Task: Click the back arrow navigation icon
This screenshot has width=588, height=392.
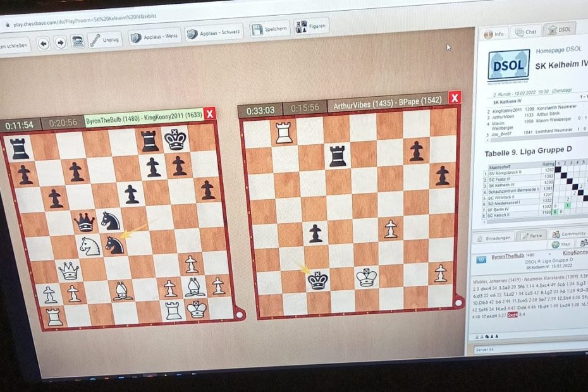Action: click(x=44, y=43)
